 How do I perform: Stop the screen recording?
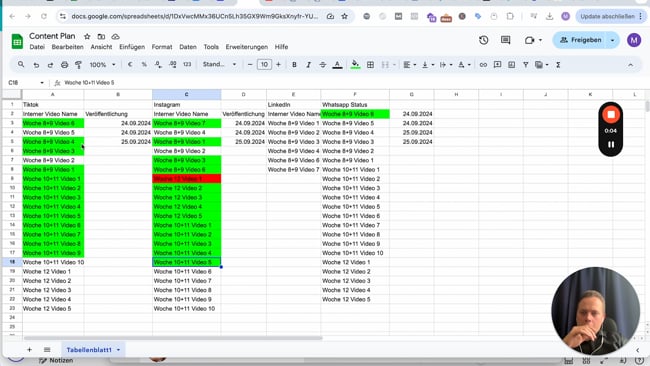[x=611, y=115]
